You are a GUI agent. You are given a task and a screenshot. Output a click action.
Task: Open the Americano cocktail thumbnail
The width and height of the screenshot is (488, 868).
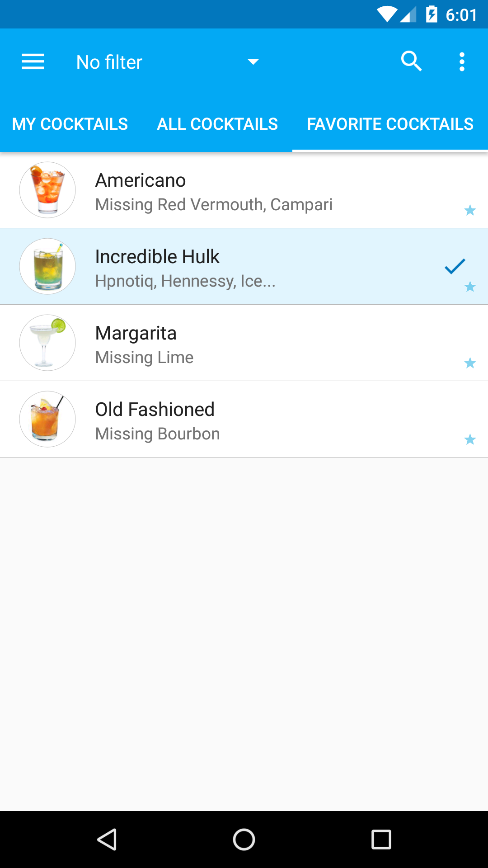pos(47,190)
